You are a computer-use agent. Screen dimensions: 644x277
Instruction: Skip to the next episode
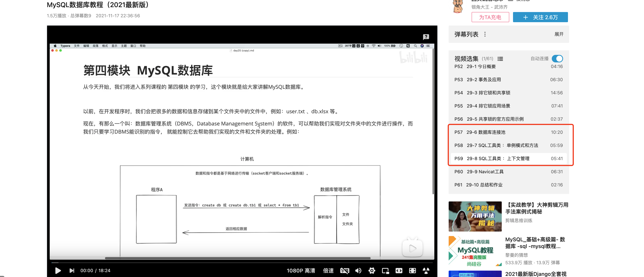tap(72, 270)
